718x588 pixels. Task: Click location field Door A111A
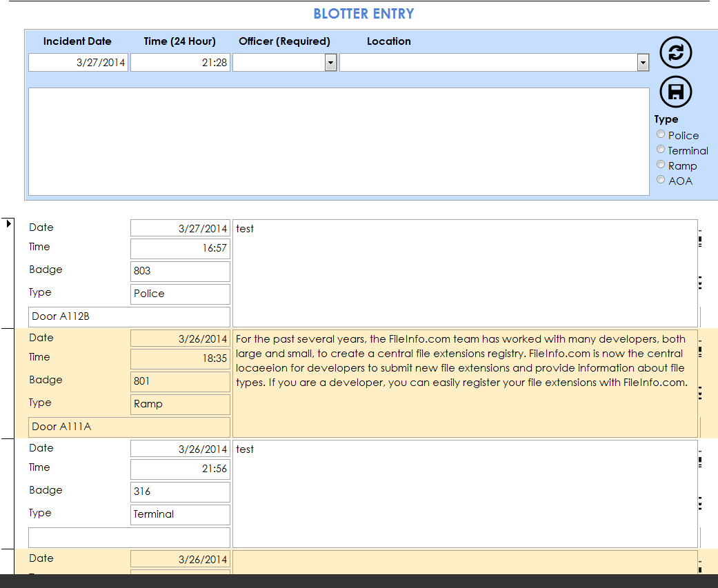129,427
